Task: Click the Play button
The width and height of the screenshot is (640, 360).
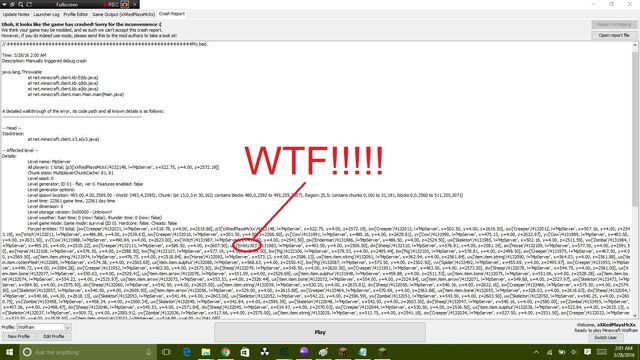Action: [320, 332]
